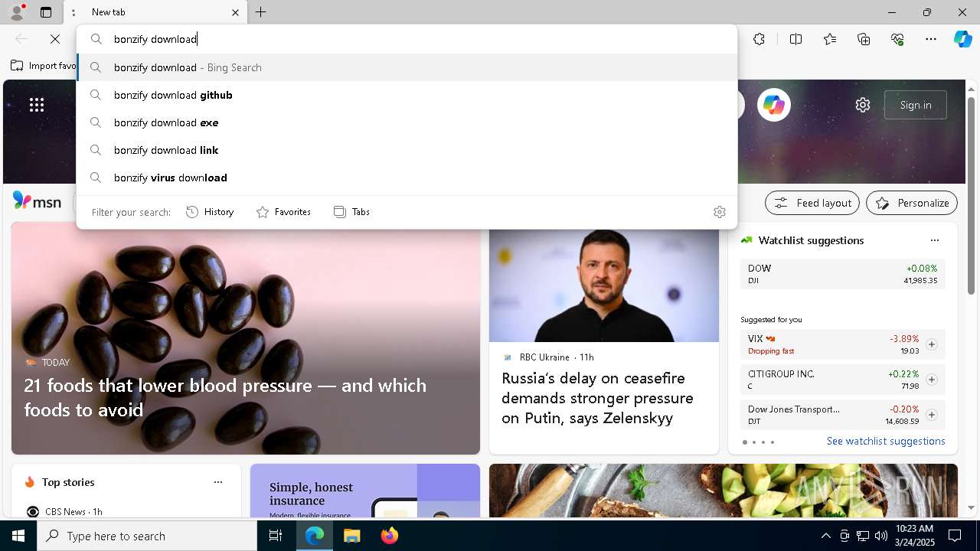The image size is (980, 551).
Task: Add CITIGROUP INC. to watchlist
Action: click(931, 380)
